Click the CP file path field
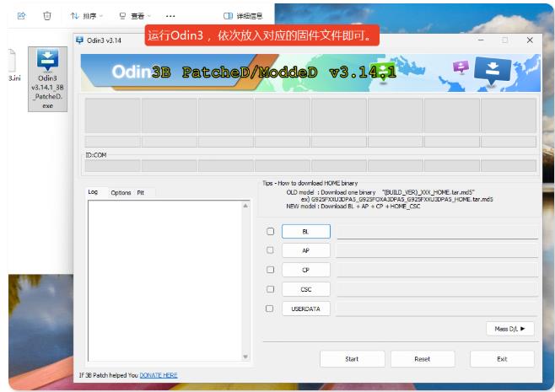Screen dimensions: 555x392 pos(437,271)
